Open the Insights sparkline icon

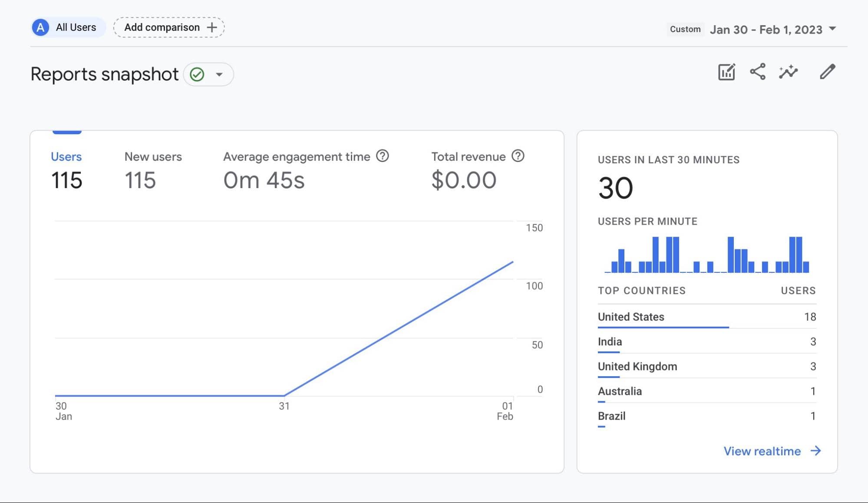pos(789,72)
